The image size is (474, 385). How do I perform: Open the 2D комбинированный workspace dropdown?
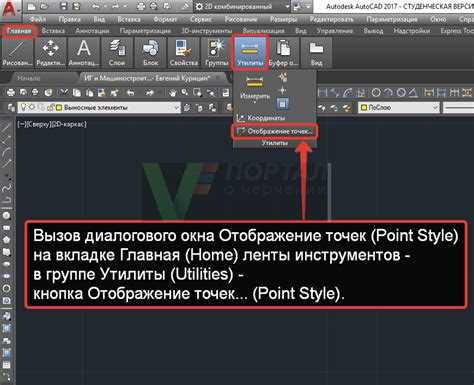click(x=243, y=6)
